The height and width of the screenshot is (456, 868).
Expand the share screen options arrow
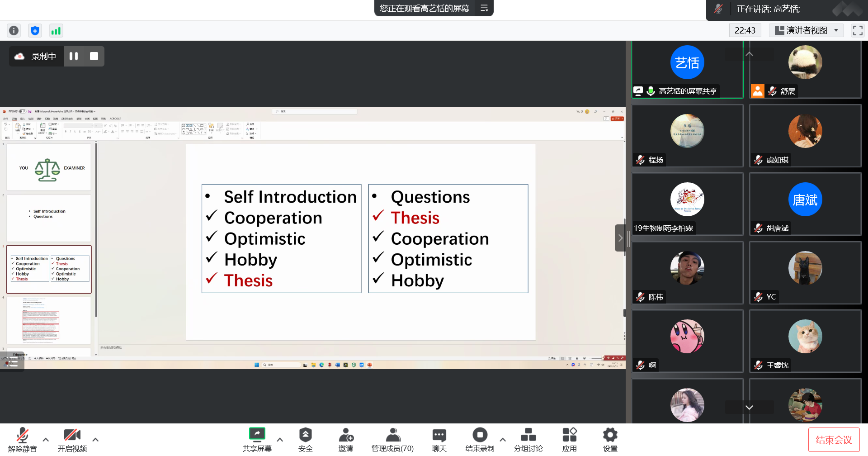click(280, 439)
